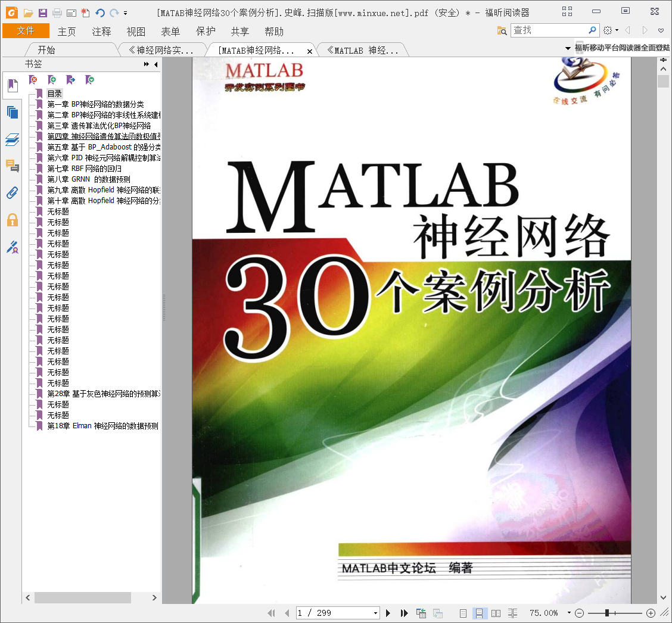Click the open file folder icon
672x623 pixels.
coord(28,13)
